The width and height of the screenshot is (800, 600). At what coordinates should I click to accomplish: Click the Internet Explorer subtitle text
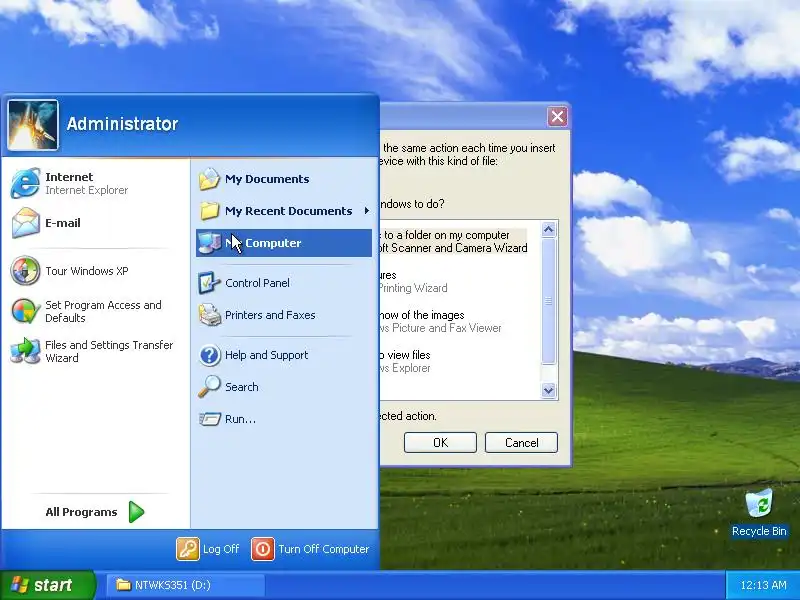point(87,190)
